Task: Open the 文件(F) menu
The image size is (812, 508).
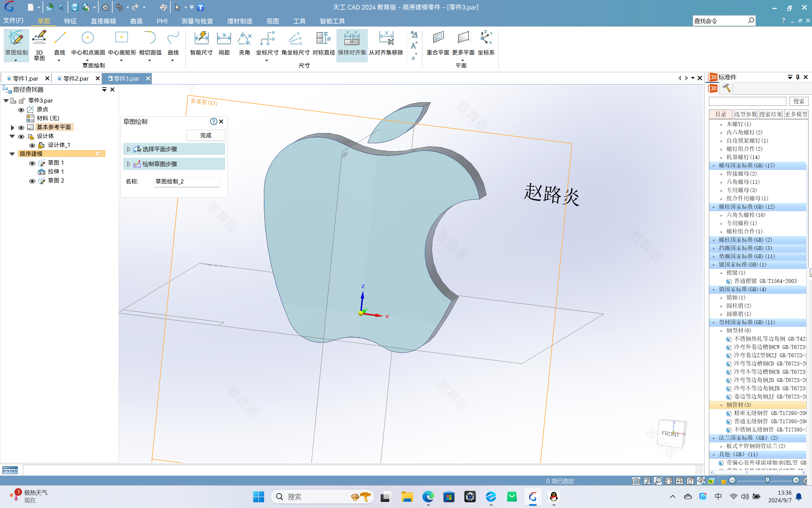Action: (x=13, y=21)
